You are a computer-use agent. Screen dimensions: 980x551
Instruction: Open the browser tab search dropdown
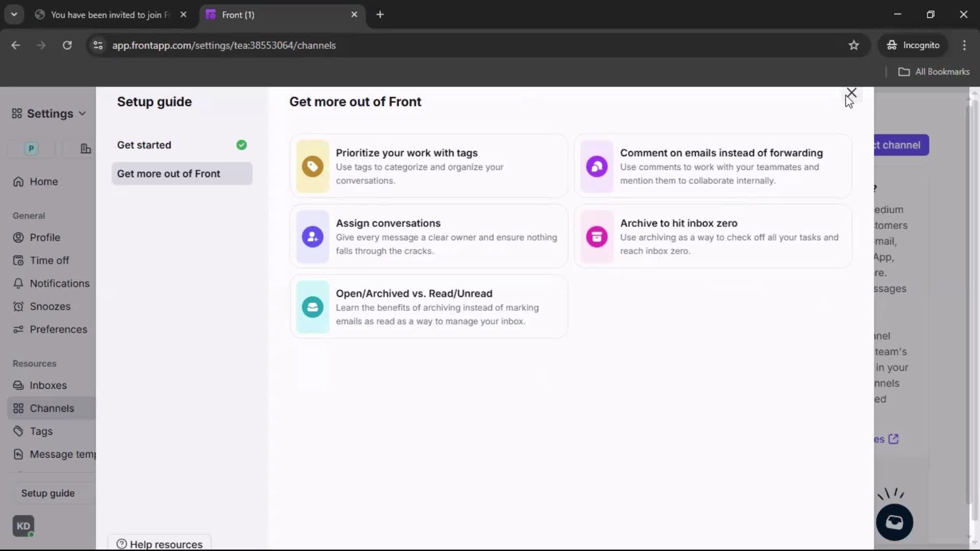coord(14,14)
